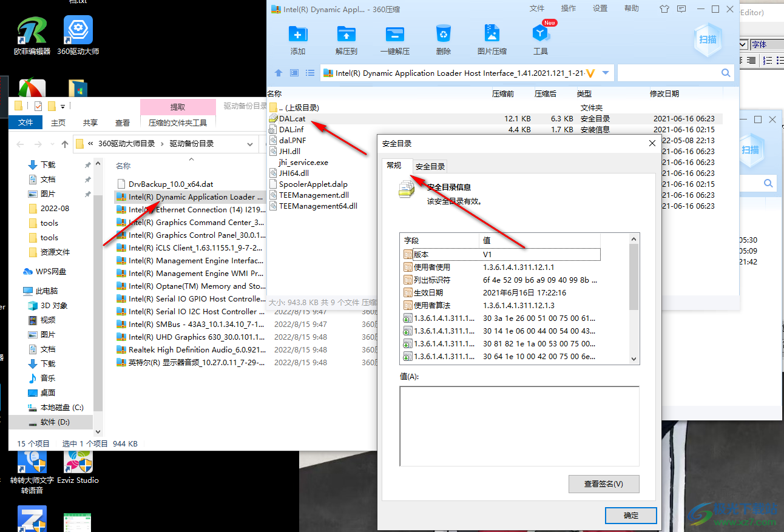Select jhi_service.exe in the archive
The width and height of the screenshot is (784, 532).
click(303, 163)
